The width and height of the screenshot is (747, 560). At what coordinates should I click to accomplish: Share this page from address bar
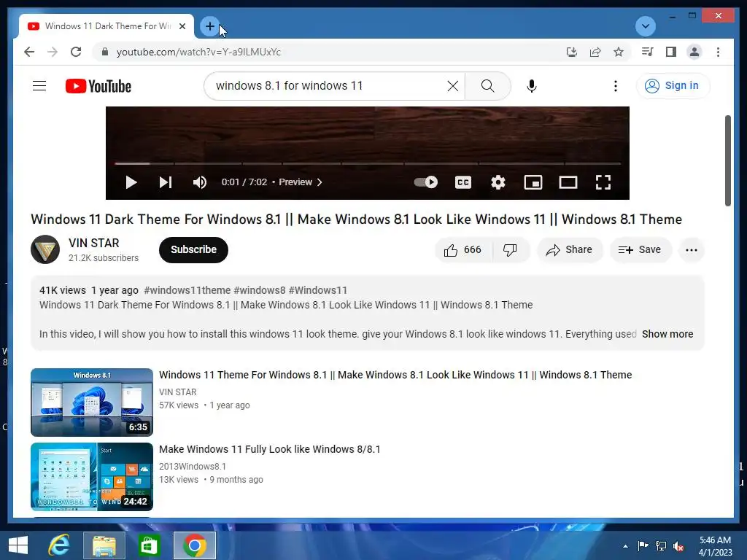tap(595, 52)
